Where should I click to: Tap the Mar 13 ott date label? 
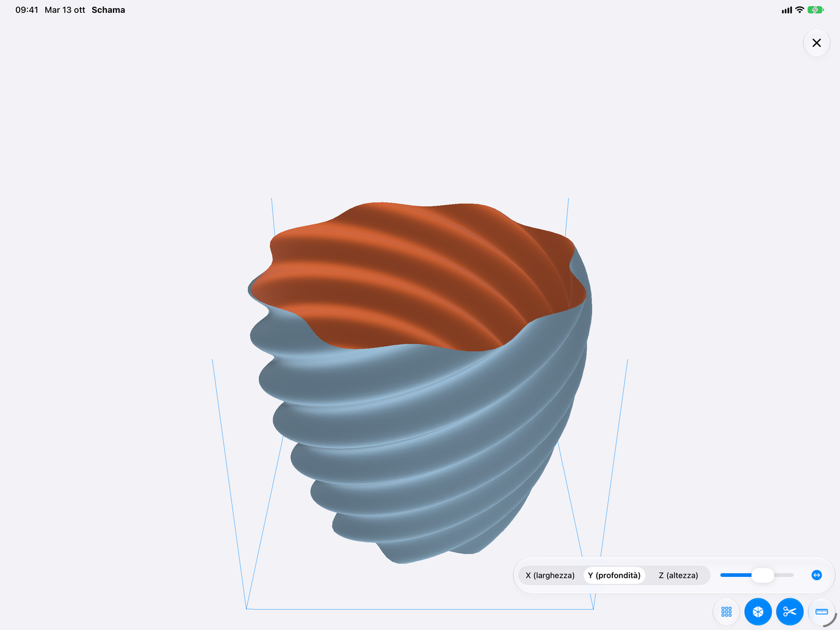[x=65, y=10]
